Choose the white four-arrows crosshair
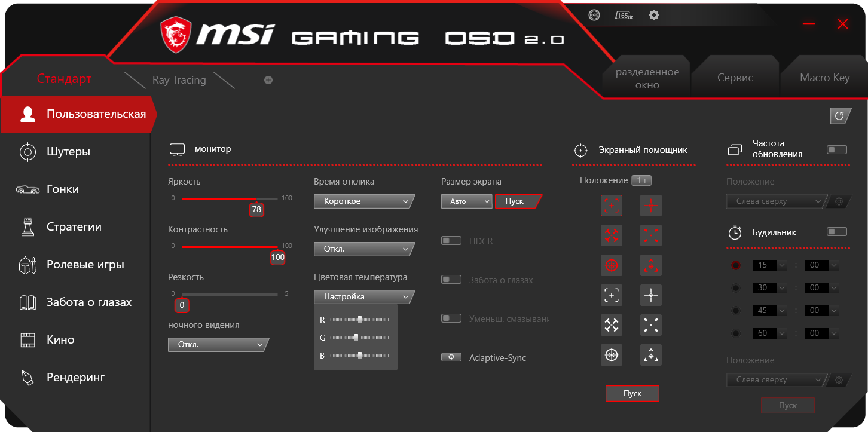Screen dimensions: 868x432 [612, 325]
